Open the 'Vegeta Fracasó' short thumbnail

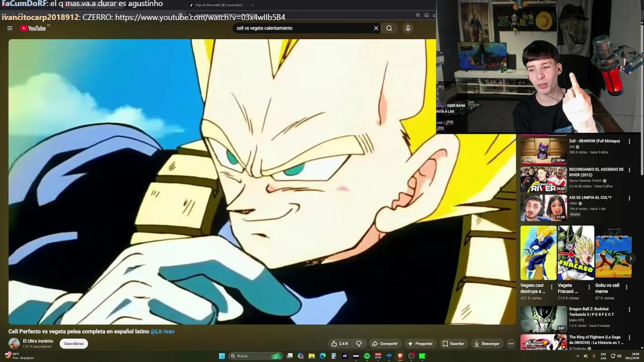576,252
